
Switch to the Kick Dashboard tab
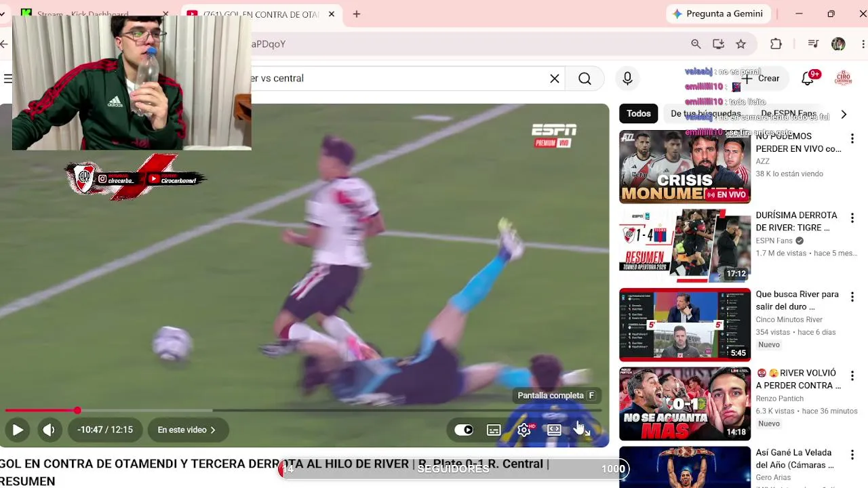[83, 14]
